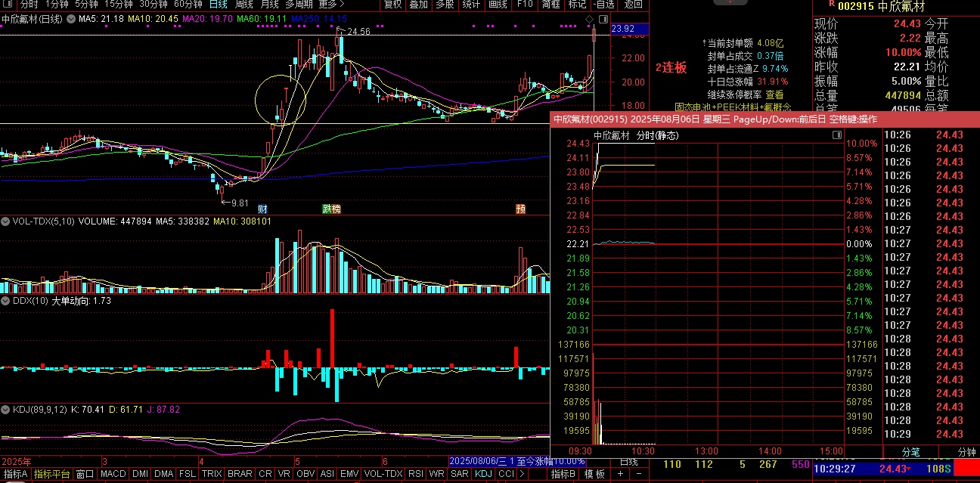This screenshot has width=980, height=483.
Task: Click the 固态电池+PEEK材料+氟概念 concept link
Action: (733, 107)
